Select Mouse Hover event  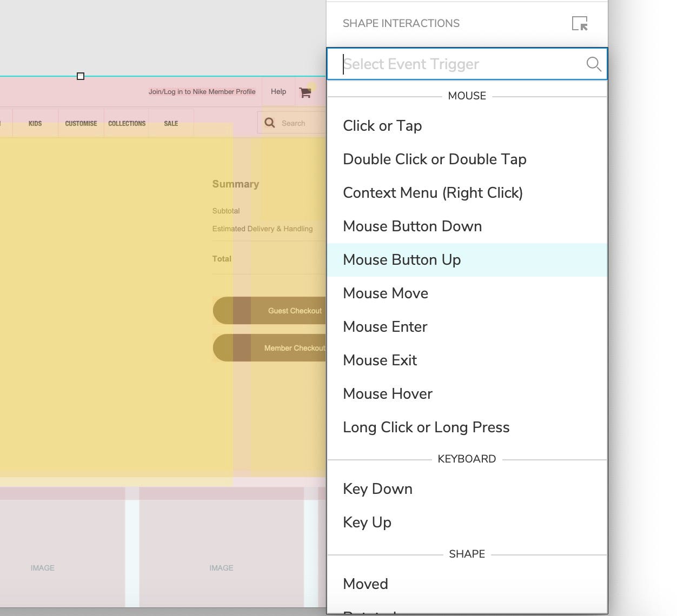pos(467,393)
